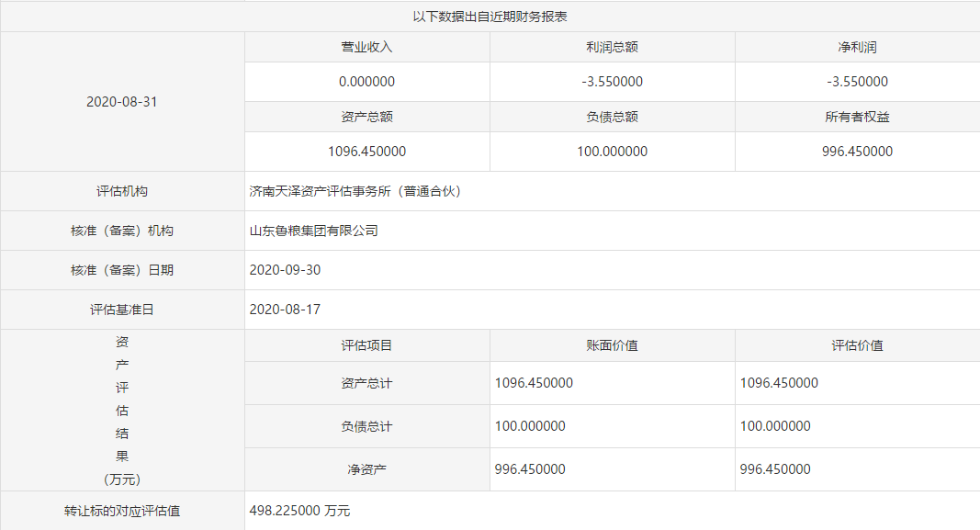Click the 资产总额 header cell
The height and width of the screenshot is (530, 980).
tap(366, 117)
